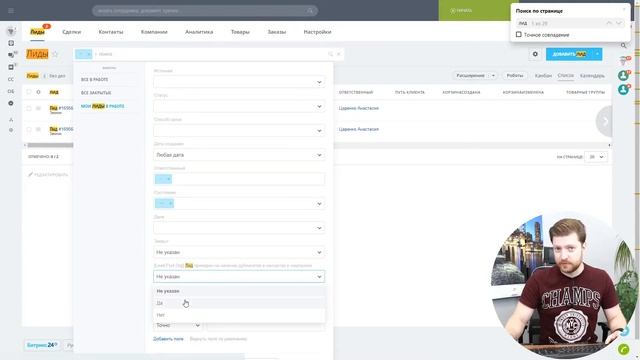Click the Добавить лид button
The width and height of the screenshot is (640, 360).
click(569, 54)
